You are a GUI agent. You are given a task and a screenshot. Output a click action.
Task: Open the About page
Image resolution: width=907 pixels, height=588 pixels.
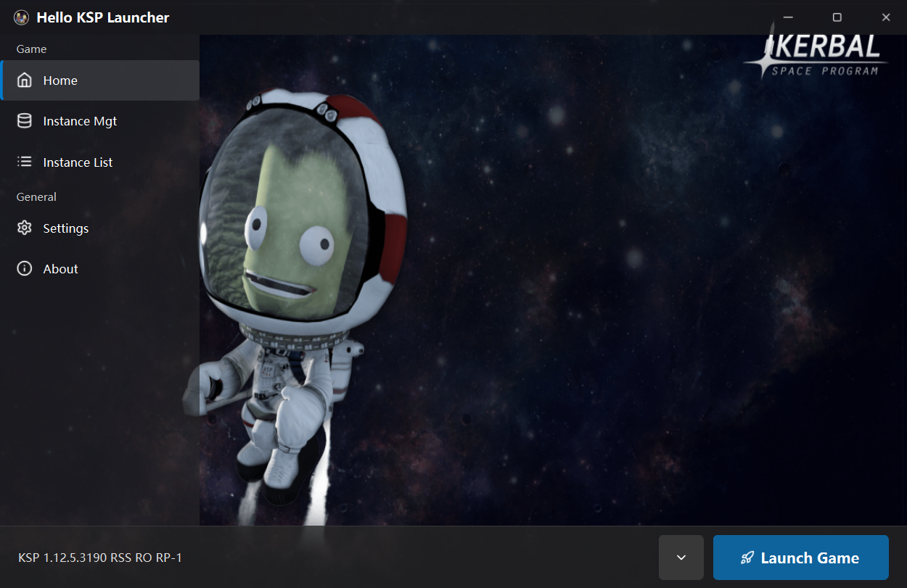tap(100, 269)
